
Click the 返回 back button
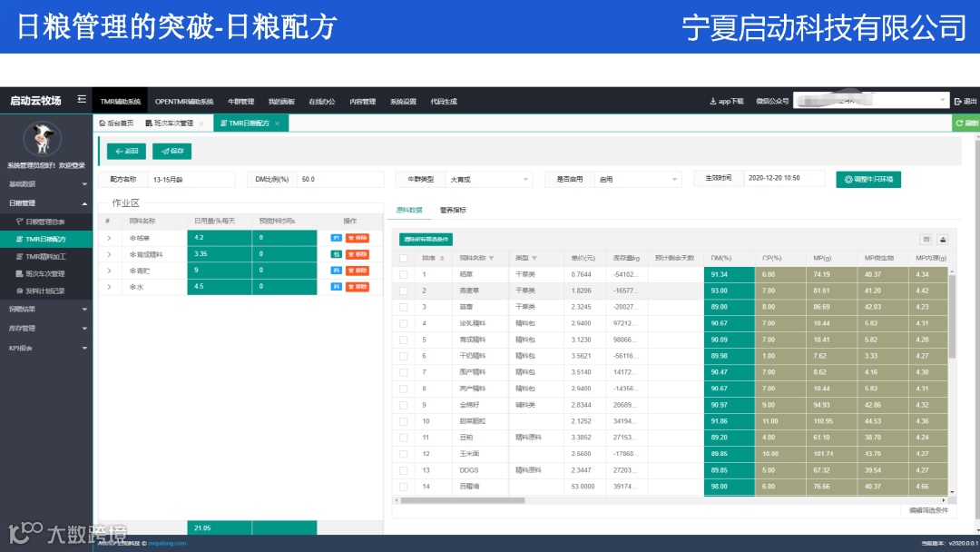point(126,152)
